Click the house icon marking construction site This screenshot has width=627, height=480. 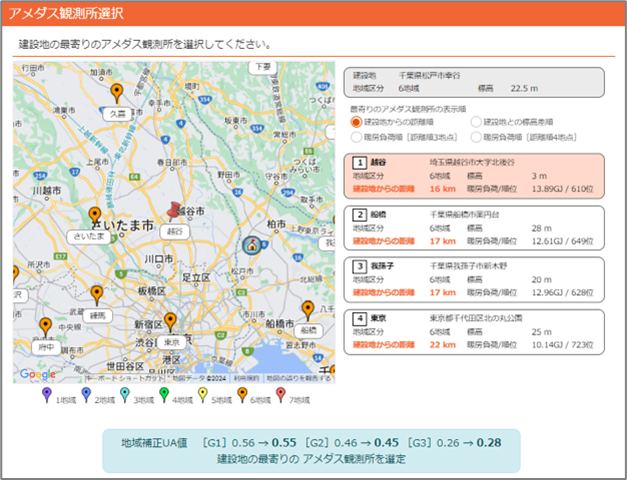tap(252, 245)
